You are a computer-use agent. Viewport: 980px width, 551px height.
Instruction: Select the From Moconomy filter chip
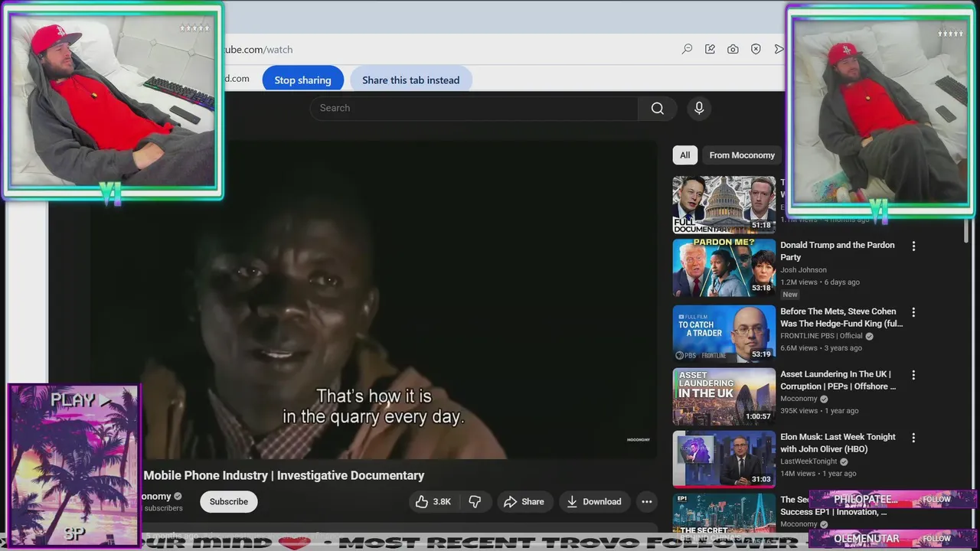click(x=742, y=155)
